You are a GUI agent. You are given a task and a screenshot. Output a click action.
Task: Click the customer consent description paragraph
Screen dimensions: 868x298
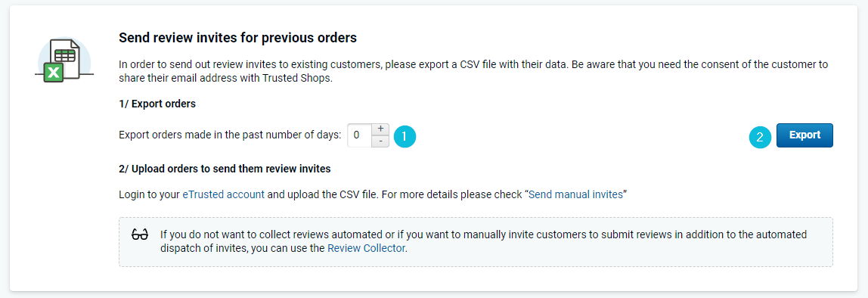click(x=473, y=71)
